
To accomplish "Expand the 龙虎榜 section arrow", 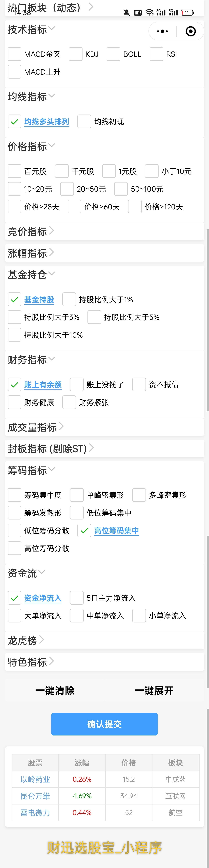I will coord(42,640).
